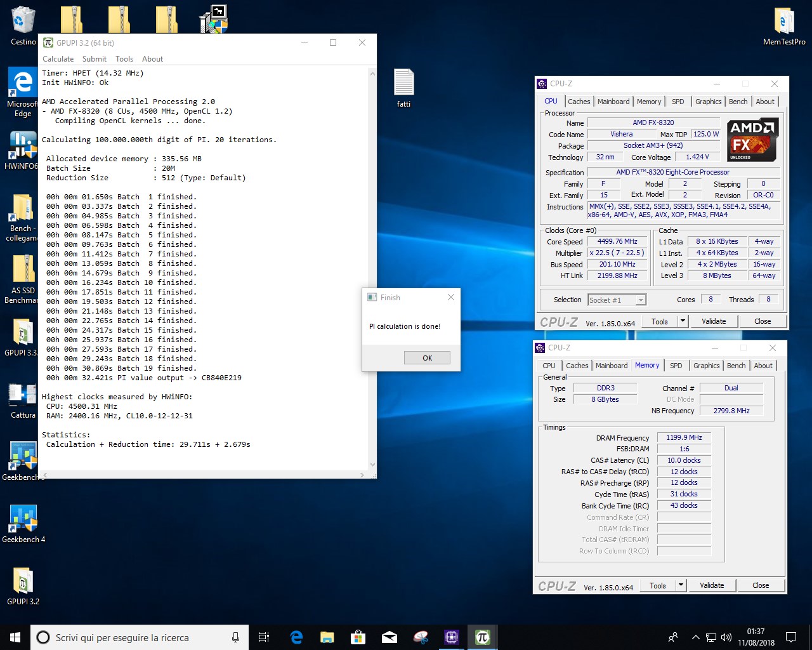Image resolution: width=812 pixels, height=650 pixels.
Task: Launch the Geekbench 4 desktop icon
Action: coord(23,524)
